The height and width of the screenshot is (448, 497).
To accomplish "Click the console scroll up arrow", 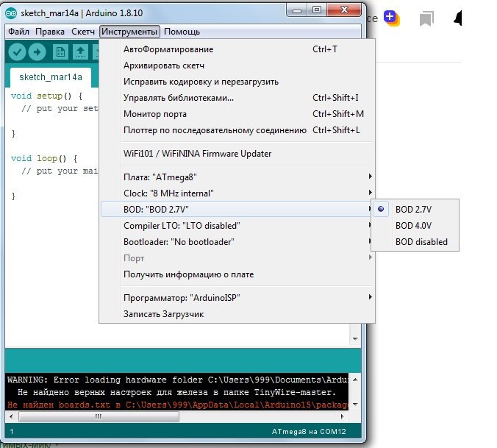I will pos(355,380).
